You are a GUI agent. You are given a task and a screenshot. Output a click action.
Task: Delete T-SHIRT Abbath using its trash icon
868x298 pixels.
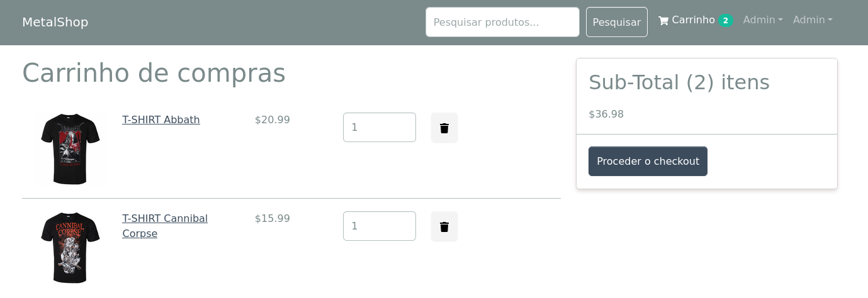(x=444, y=128)
